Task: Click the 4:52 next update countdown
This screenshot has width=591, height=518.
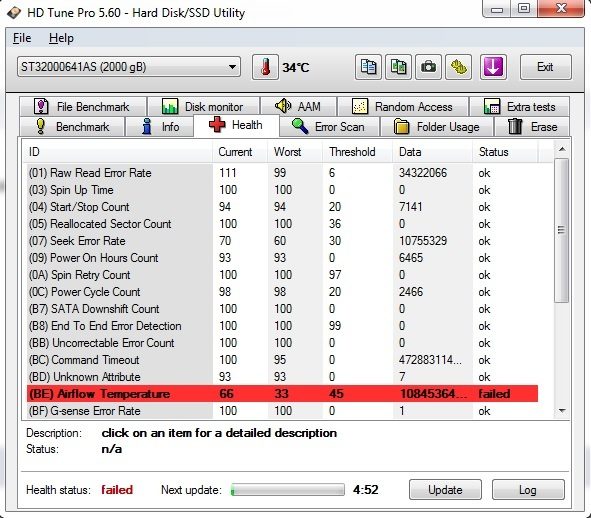Action: coord(366,490)
